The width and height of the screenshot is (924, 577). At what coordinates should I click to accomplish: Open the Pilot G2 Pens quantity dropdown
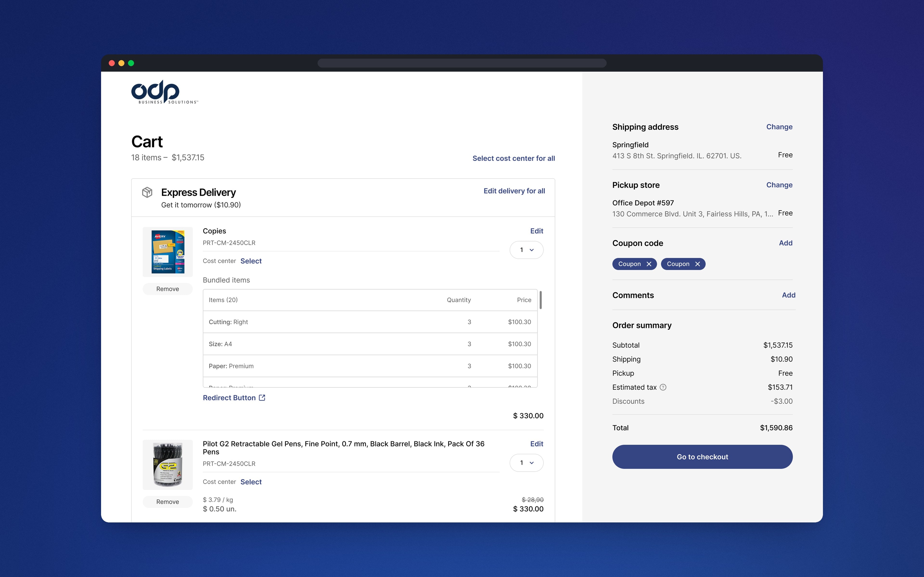(526, 463)
